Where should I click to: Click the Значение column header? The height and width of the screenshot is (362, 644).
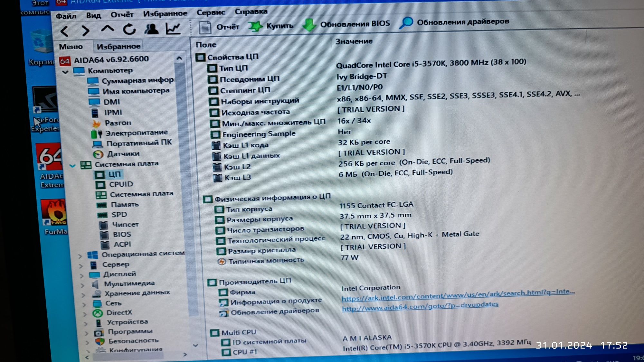pyautogui.click(x=354, y=42)
